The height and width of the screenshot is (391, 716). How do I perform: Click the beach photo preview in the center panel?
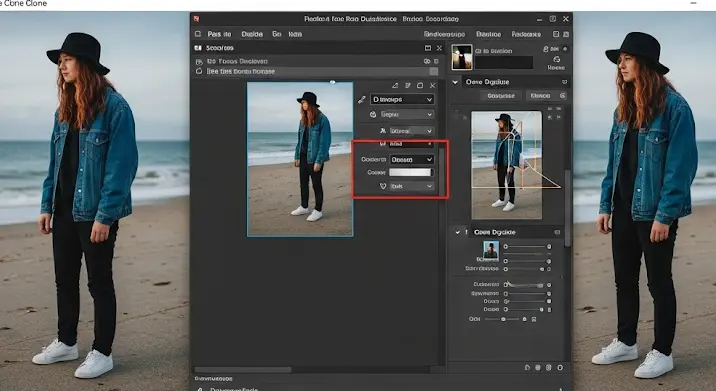click(x=300, y=159)
